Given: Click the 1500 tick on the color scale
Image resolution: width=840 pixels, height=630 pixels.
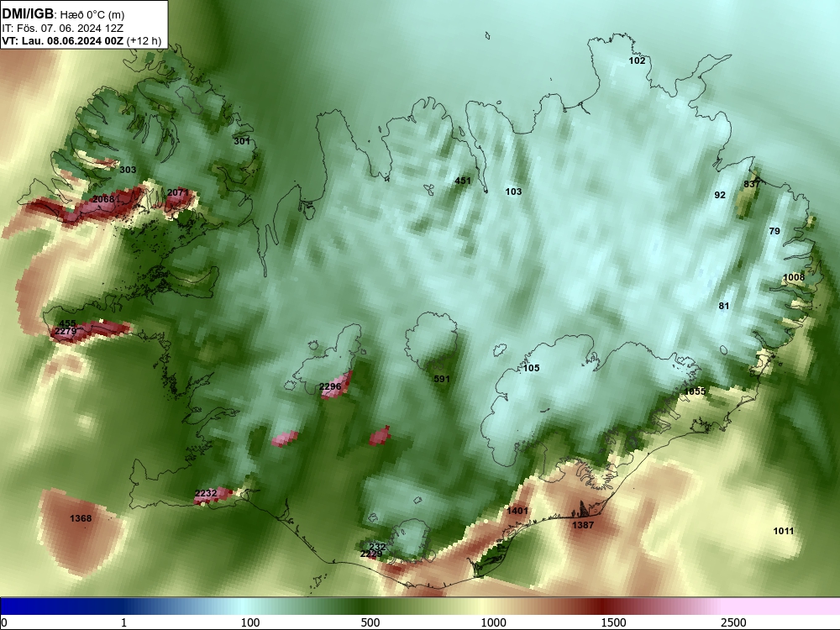Looking at the screenshot, I should [x=613, y=622].
